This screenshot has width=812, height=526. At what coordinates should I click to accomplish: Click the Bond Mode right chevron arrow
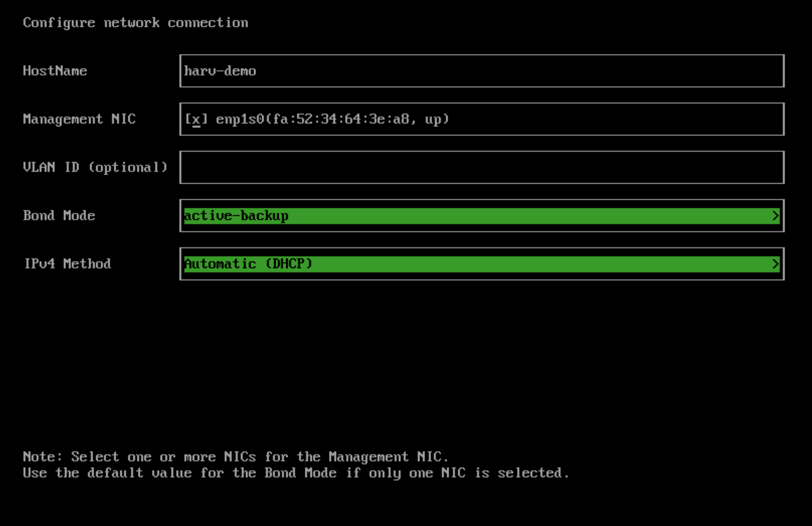775,216
